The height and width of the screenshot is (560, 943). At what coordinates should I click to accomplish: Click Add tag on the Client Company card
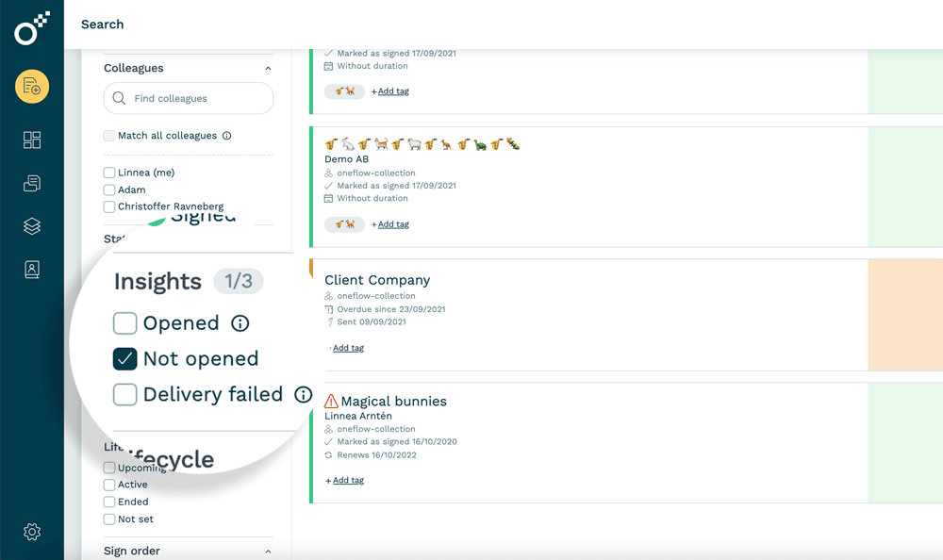348,348
